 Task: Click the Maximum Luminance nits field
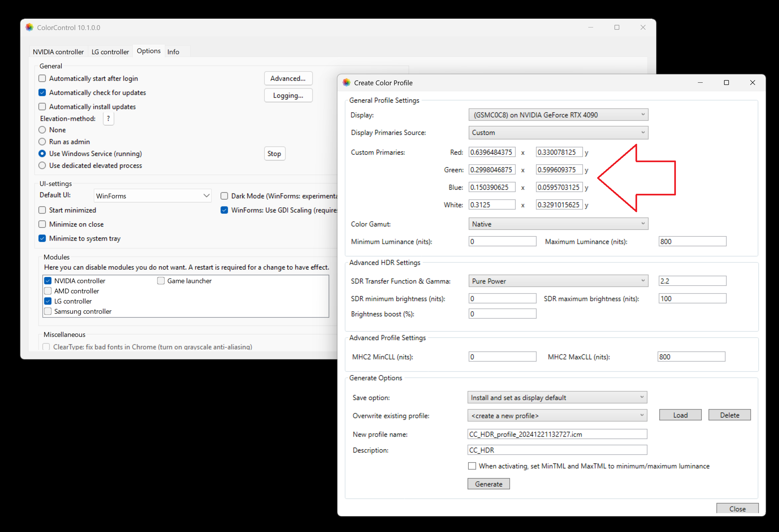692,242
